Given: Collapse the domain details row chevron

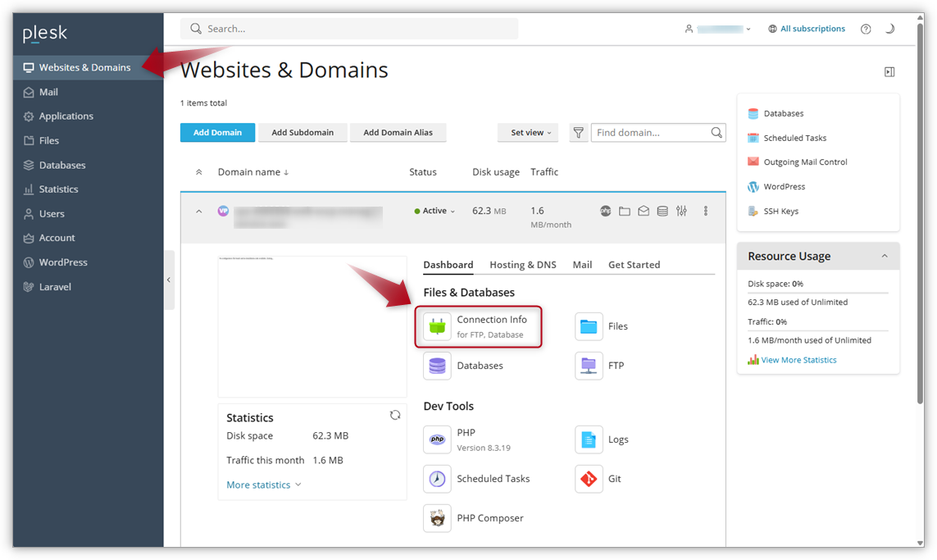Looking at the screenshot, I should [x=198, y=211].
